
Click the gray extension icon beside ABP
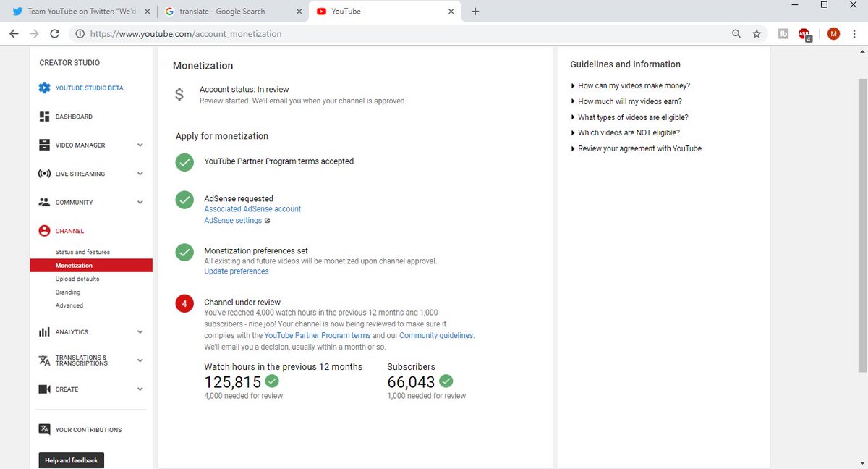pos(783,33)
